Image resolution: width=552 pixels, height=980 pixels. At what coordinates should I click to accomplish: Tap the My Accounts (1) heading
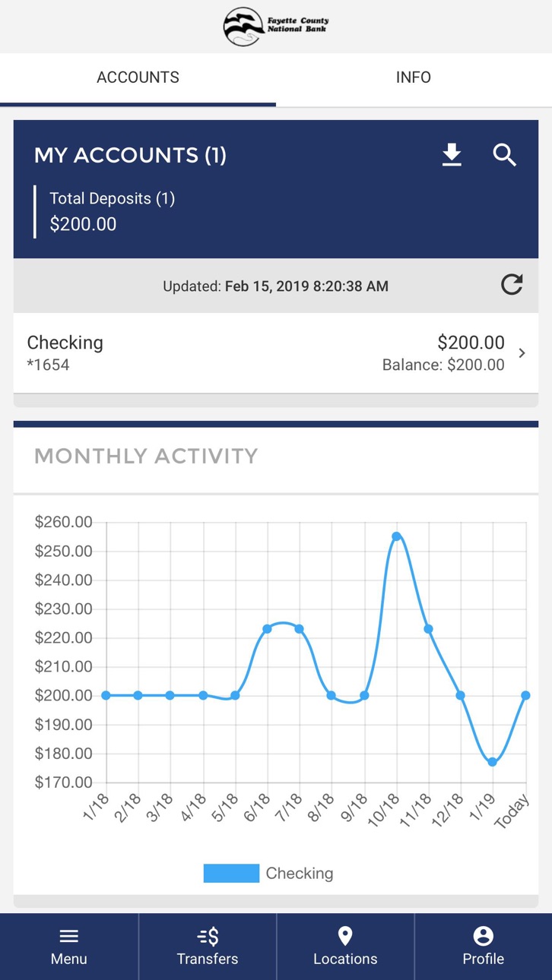tap(130, 155)
